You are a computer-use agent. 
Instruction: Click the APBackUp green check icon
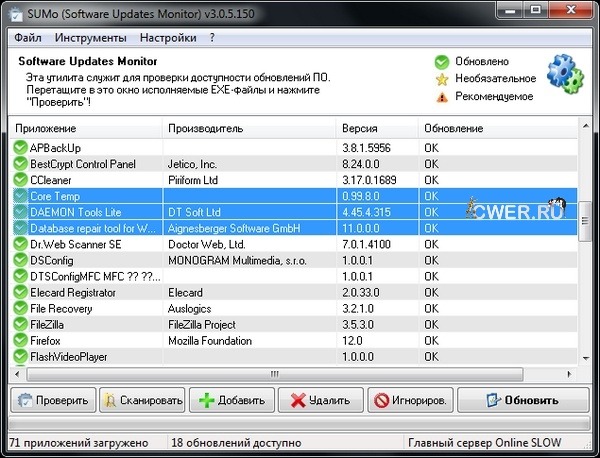20,148
